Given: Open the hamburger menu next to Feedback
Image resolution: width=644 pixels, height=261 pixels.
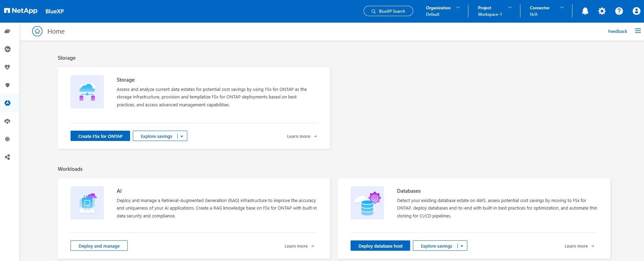Looking at the screenshot, I should click(x=638, y=31).
